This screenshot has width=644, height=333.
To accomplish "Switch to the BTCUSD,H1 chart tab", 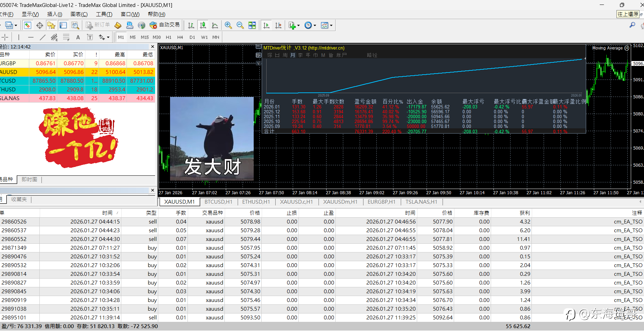I will click(x=219, y=202).
